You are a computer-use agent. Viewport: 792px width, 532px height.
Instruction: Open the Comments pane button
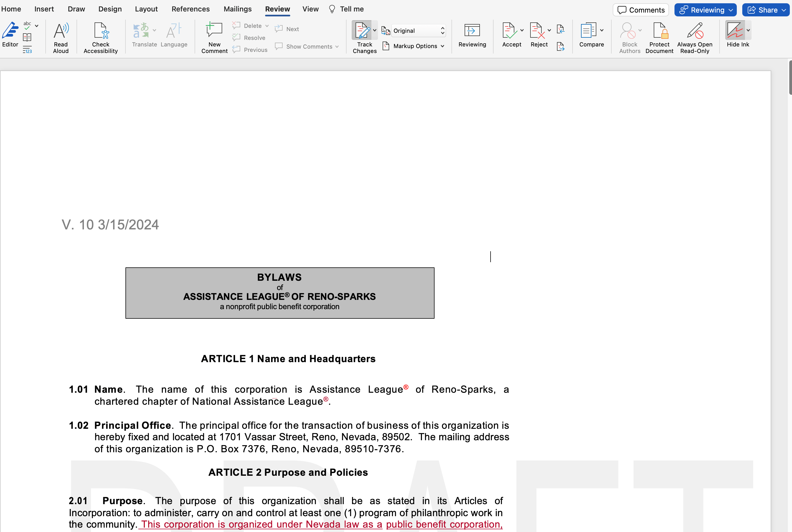point(641,10)
